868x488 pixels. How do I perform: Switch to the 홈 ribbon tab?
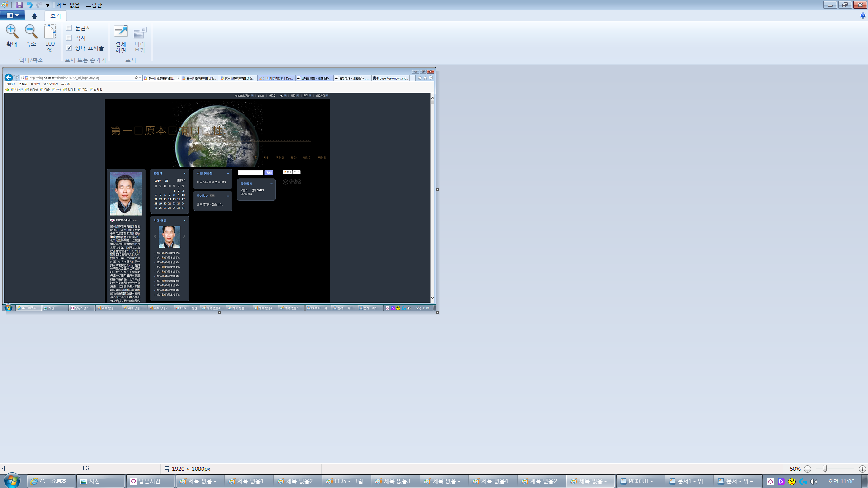34,16
